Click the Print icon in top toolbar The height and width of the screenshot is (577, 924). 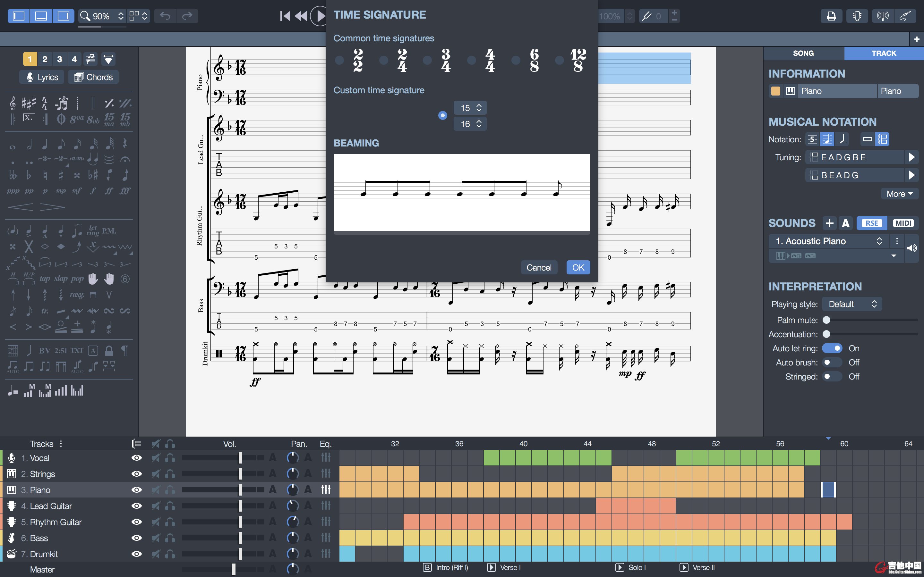(x=831, y=16)
